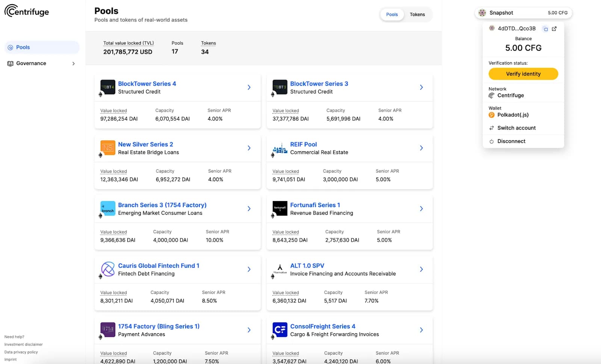Open BlockTower Series 4 via chevron
601x364 pixels.
(249, 87)
